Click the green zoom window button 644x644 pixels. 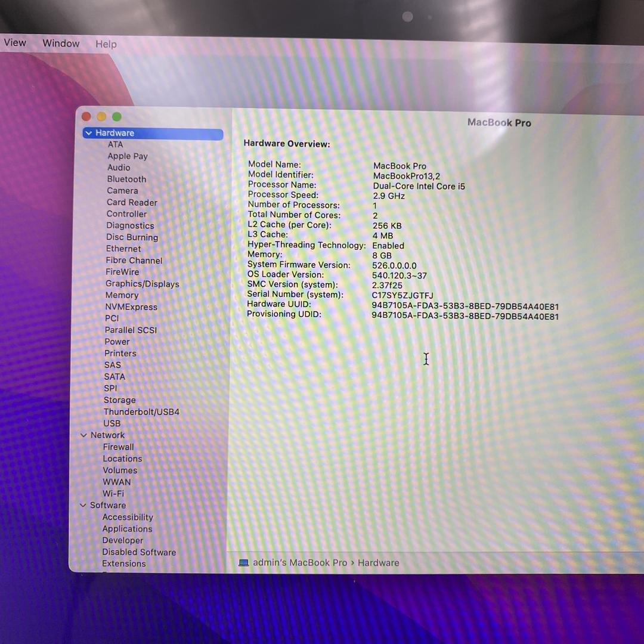(x=117, y=117)
